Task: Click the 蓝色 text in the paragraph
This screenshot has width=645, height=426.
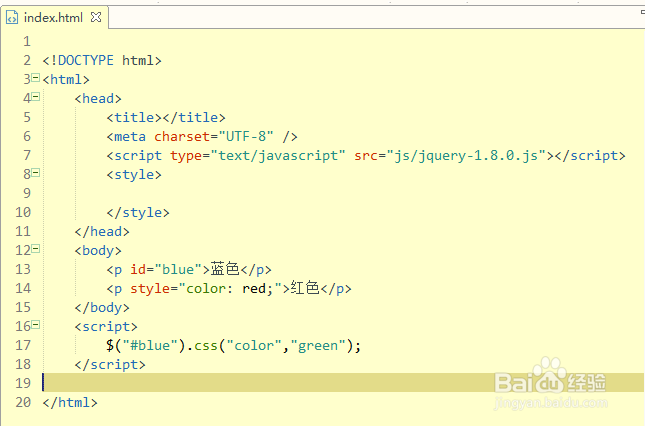Action: click(225, 269)
